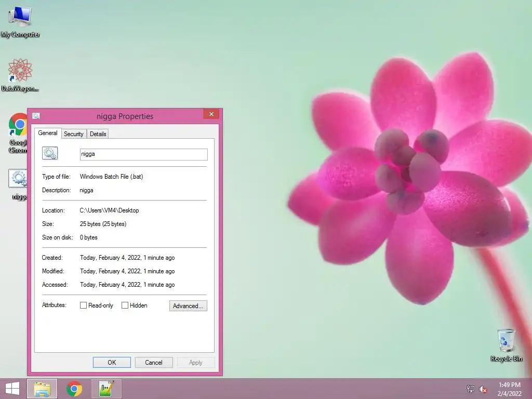Click the batch file icon in Properties dialog
This screenshot has width=532, height=399.
50,153
